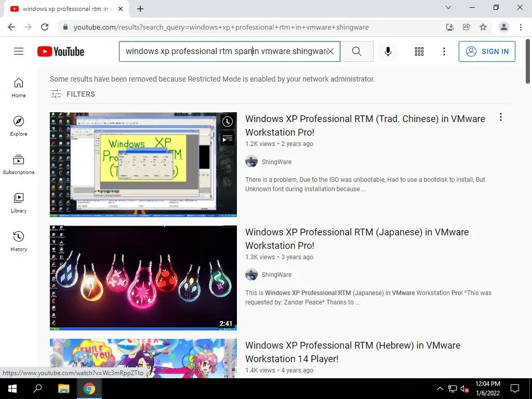Open the taskbar clock showing 12:04 PM
The height and width of the screenshot is (399, 532).
coord(487,389)
